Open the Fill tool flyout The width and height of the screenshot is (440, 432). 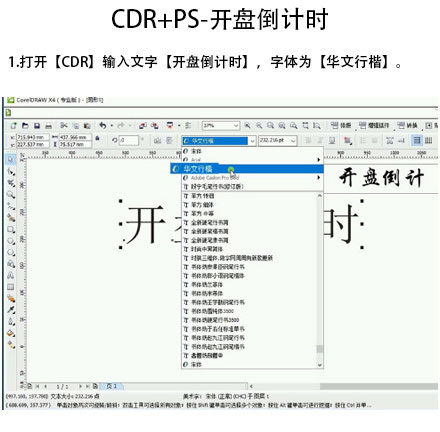pos(11,333)
